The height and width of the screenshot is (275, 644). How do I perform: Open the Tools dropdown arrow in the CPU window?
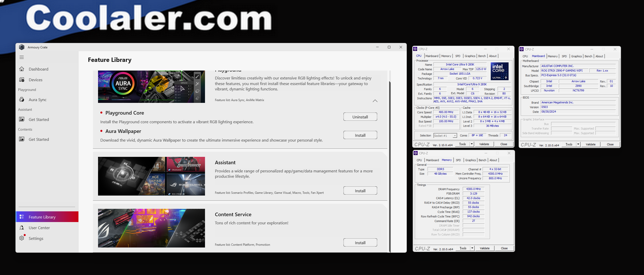tap(471, 144)
